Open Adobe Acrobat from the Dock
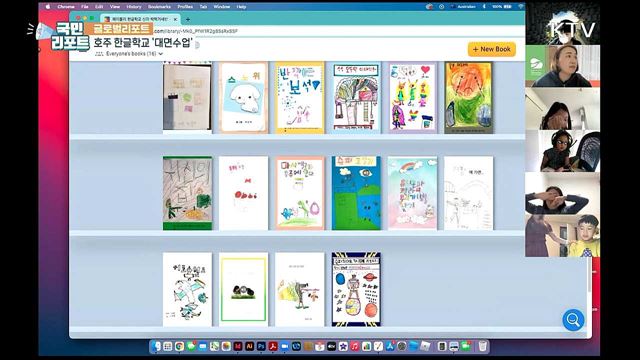The height and width of the screenshot is (360, 640). click(273, 347)
